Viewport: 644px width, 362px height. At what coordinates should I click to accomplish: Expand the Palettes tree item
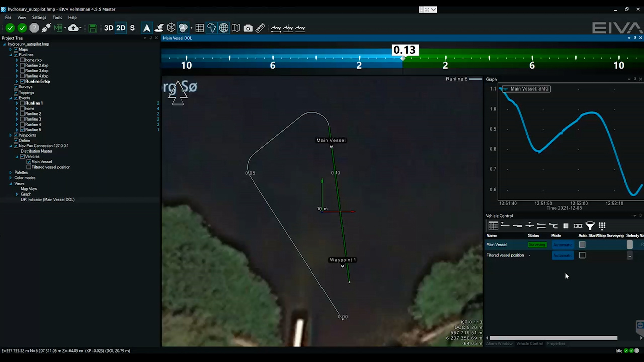click(x=10, y=172)
